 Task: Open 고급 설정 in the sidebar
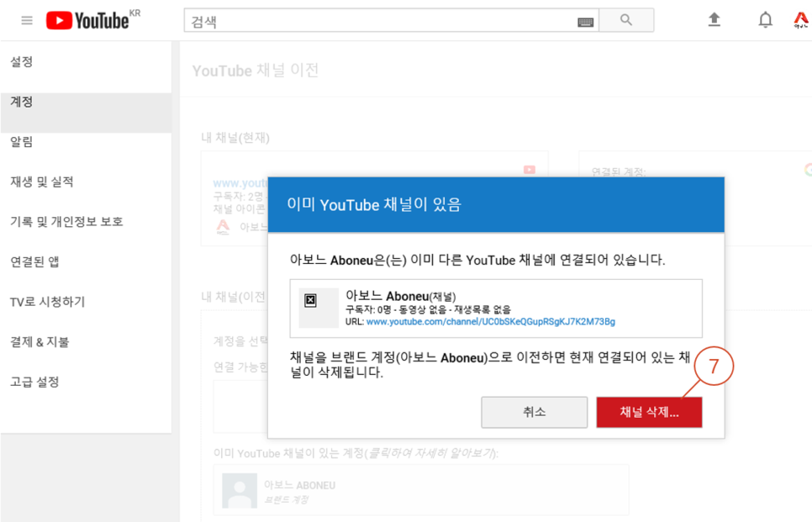click(x=34, y=382)
